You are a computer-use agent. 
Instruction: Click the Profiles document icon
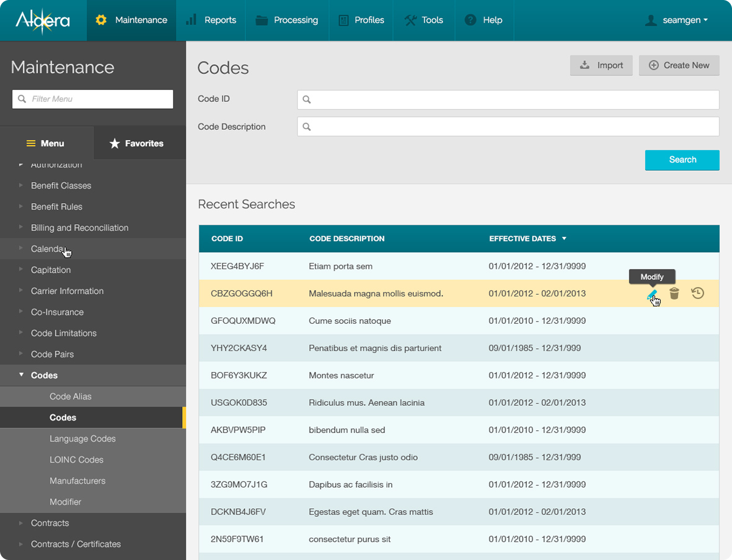tap(343, 20)
